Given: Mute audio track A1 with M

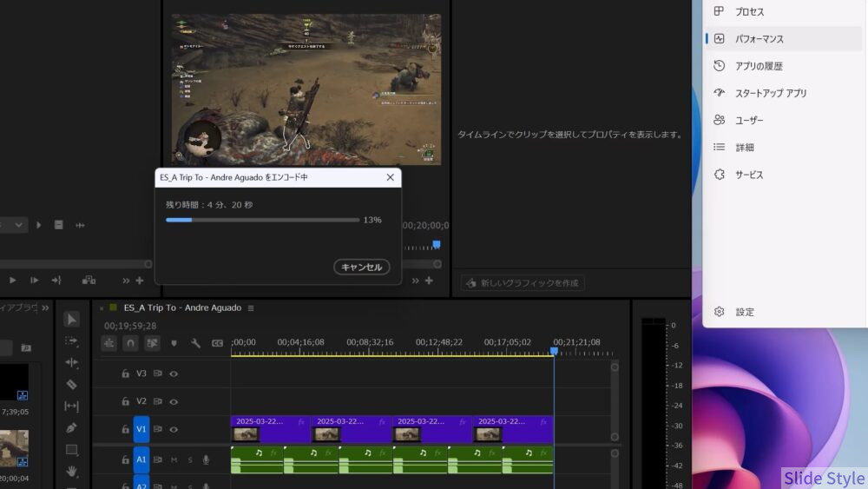Looking at the screenshot, I should (x=174, y=459).
